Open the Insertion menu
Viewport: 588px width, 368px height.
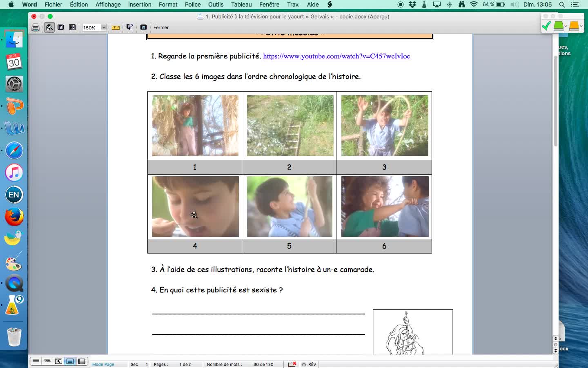[x=140, y=4]
